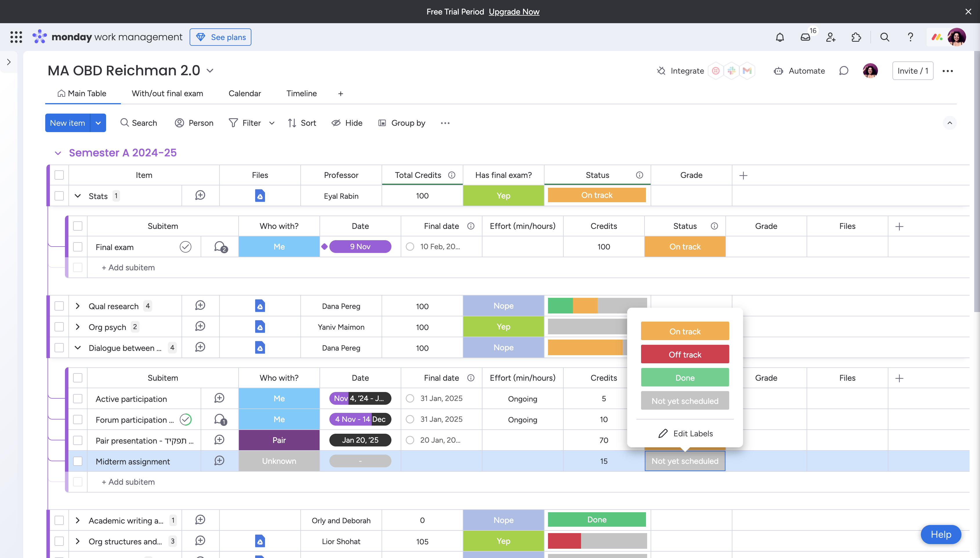Check the Active participation subitem checkbox
The width and height of the screenshot is (980, 558).
[x=78, y=399]
